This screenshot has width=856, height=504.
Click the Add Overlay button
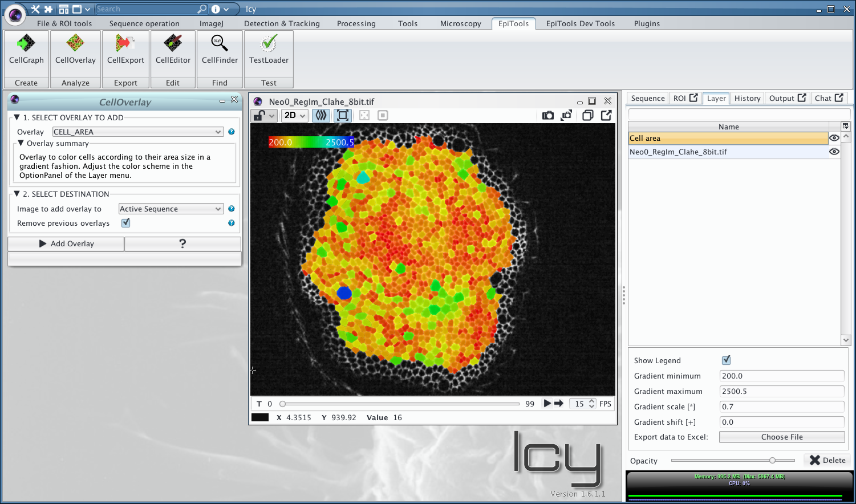coord(66,243)
